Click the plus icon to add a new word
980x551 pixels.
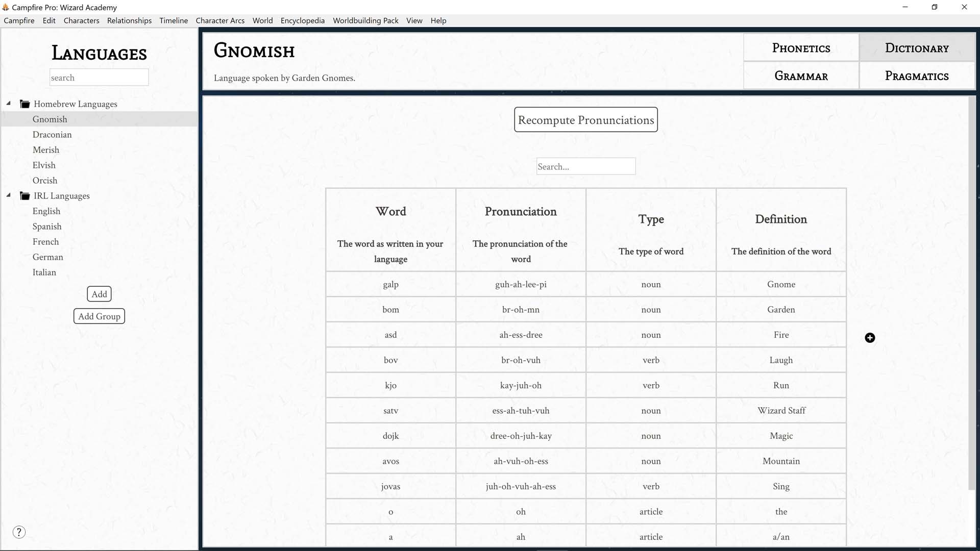pyautogui.click(x=870, y=337)
